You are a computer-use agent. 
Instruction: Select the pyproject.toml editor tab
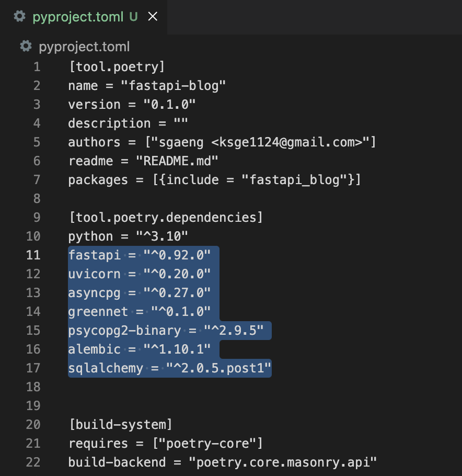(84, 17)
